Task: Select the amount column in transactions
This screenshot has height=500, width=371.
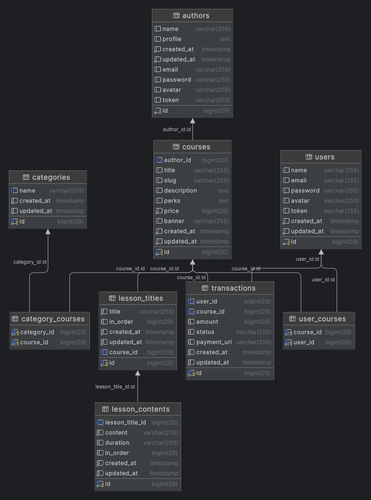Action: (229, 322)
